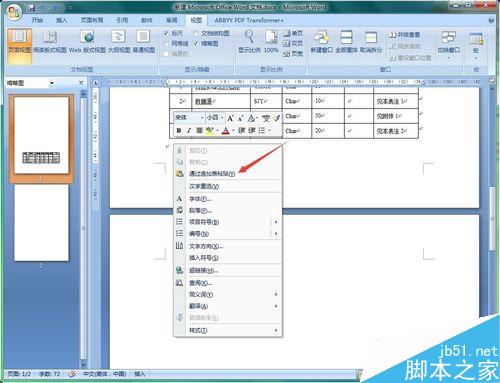This screenshot has height=383, width=500.
Task: Click 中文(简体,中国) language in status bar
Action: (104, 374)
